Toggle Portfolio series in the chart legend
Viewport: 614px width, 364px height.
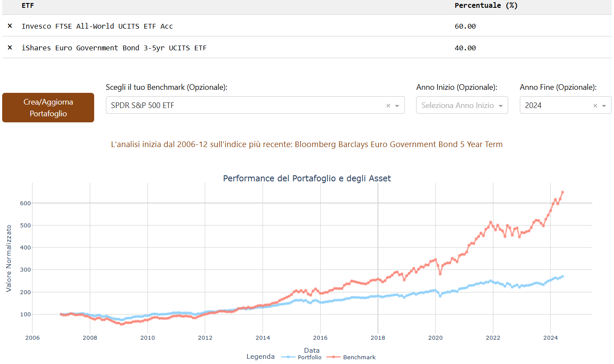302,357
